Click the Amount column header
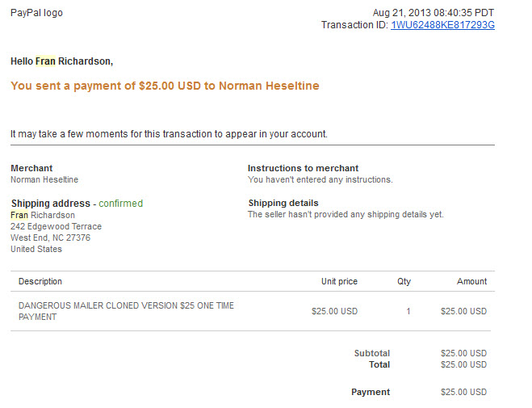Viewport: 532px width, 408px height. pos(472,281)
